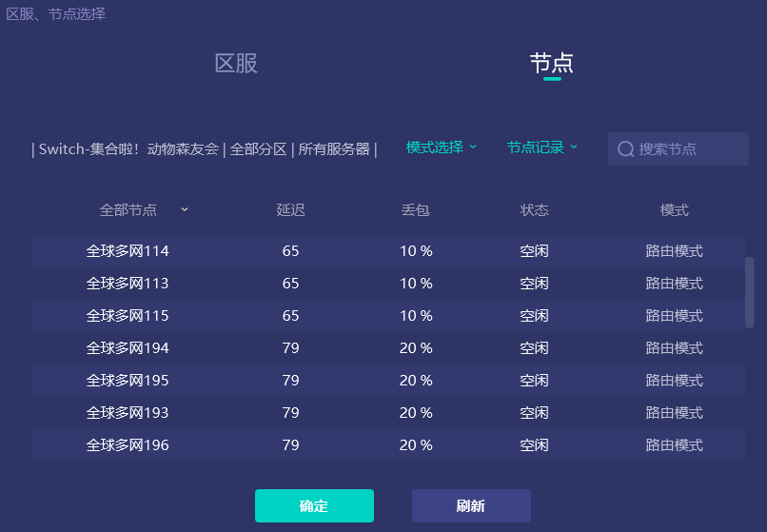767x532 pixels.
Task: Select the 节点 tab
Action: [552, 64]
